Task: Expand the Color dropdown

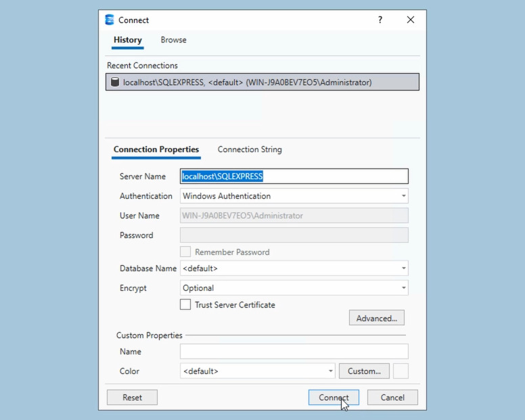Action: (258, 371)
